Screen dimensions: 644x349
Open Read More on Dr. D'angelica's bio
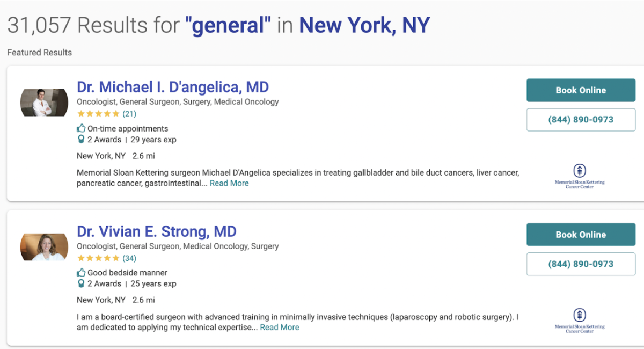229,183
